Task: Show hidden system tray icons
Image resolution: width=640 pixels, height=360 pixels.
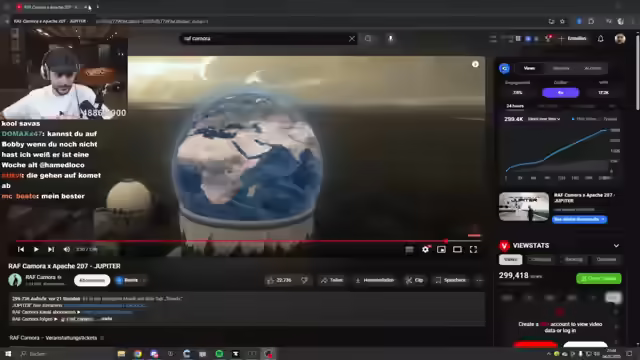Action: pyautogui.click(x=549, y=354)
